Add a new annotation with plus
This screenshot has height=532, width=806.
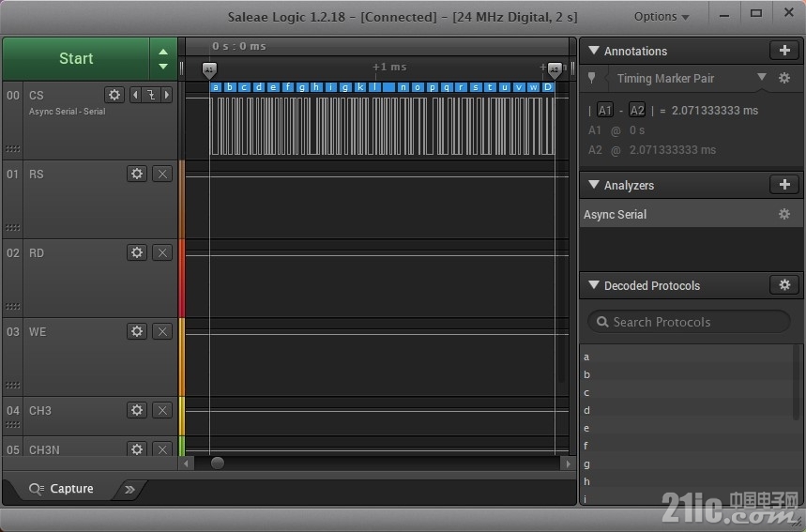click(784, 51)
